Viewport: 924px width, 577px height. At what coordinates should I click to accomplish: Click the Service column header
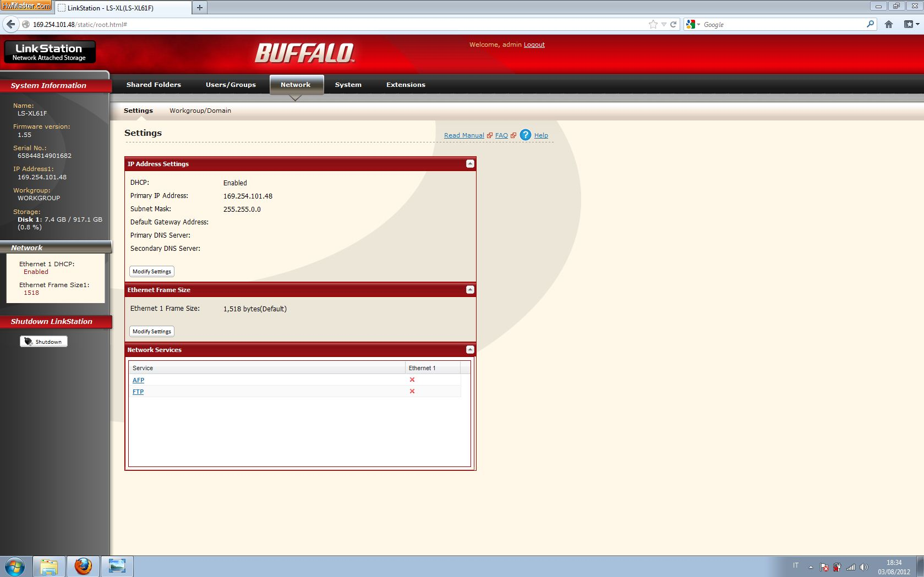(x=267, y=368)
